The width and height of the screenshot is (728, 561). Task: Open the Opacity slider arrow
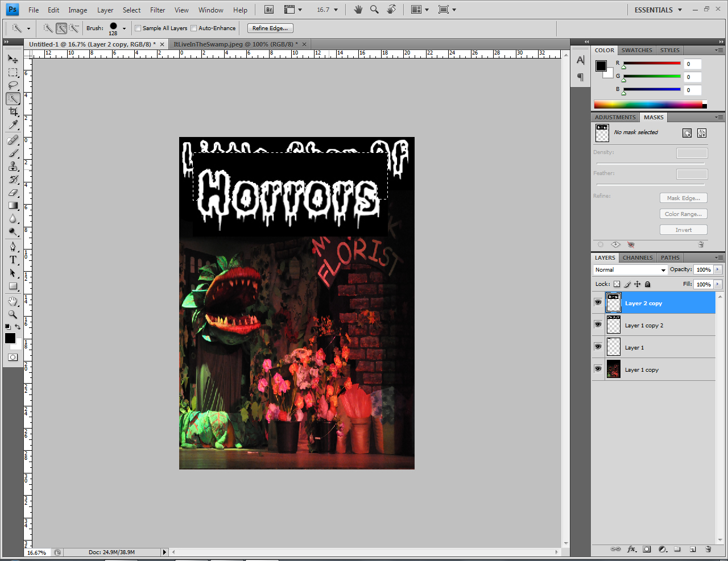(718, 270)
